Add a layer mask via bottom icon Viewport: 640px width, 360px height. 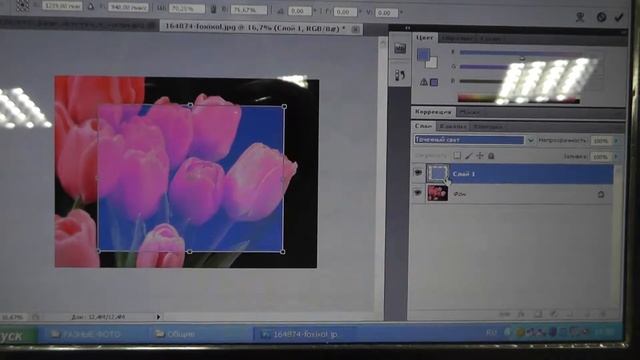coord(538,314)
